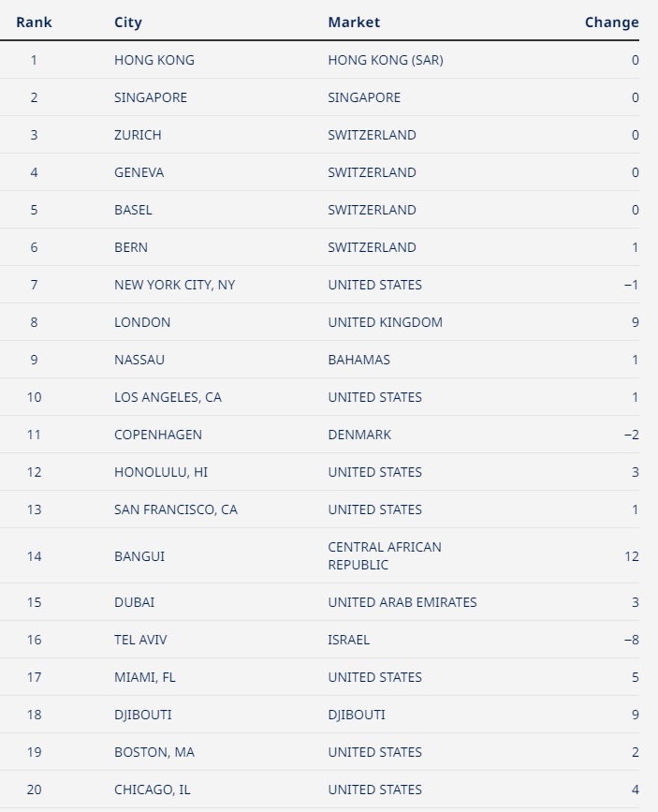
Task: Click the Change column header
Action: click(x=611, y=22)
